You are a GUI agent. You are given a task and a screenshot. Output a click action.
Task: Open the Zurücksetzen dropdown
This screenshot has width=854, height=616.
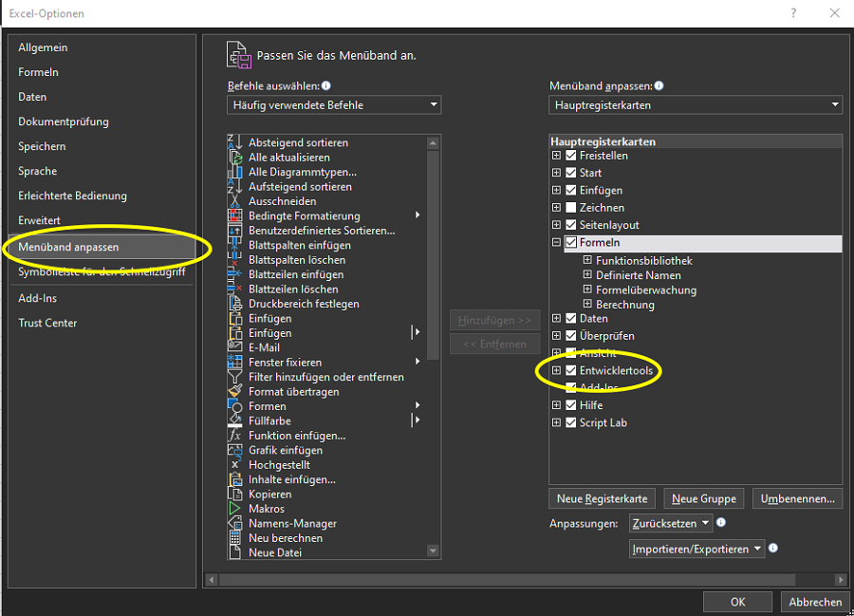[671, 523]
